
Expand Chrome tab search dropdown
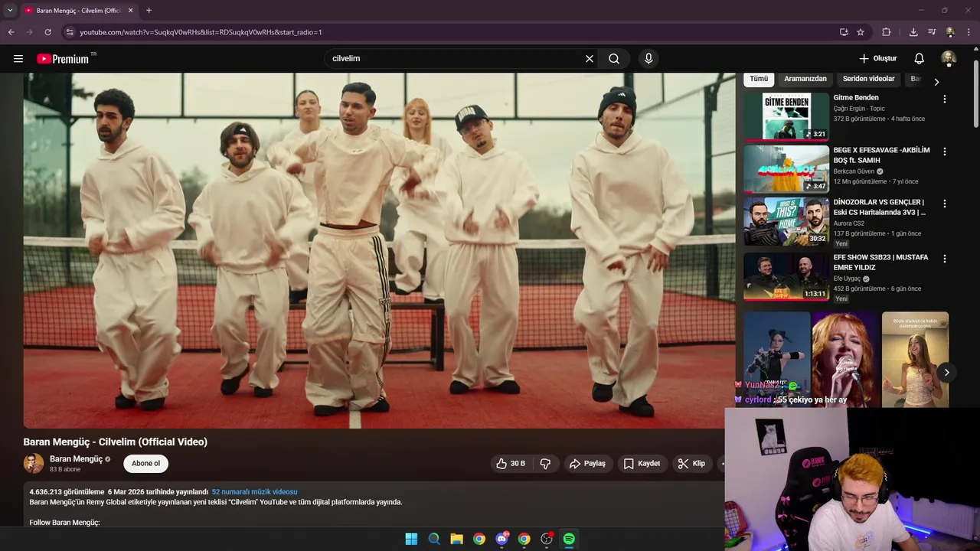click(x=10, y=10)
